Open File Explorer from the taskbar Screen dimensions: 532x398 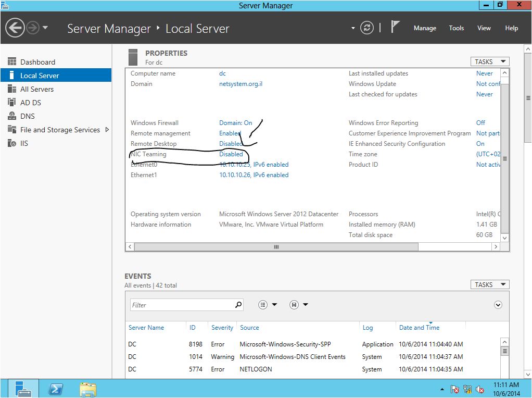pyautogui.click(x=88, y=389)
